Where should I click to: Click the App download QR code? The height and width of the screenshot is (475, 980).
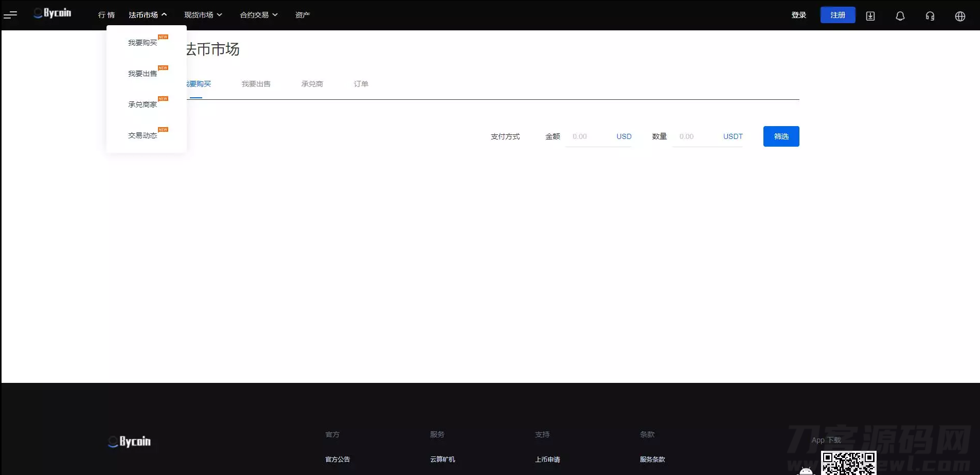(x=848, y=463)
